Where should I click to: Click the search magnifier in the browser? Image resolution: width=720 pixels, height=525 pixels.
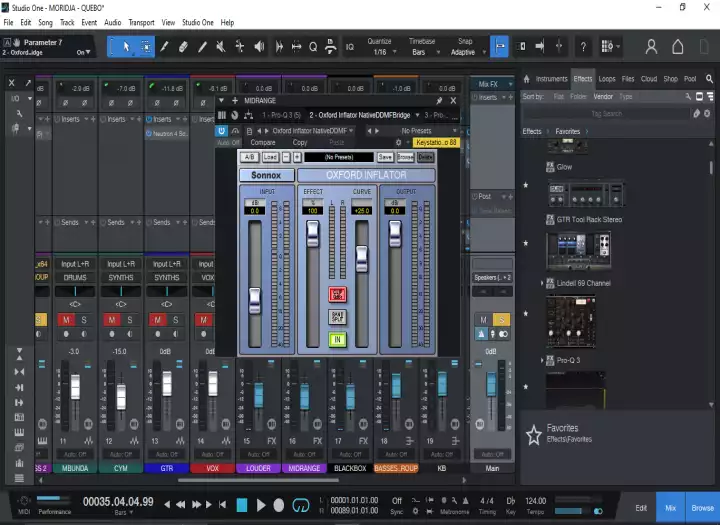click(x=709, y=79)
